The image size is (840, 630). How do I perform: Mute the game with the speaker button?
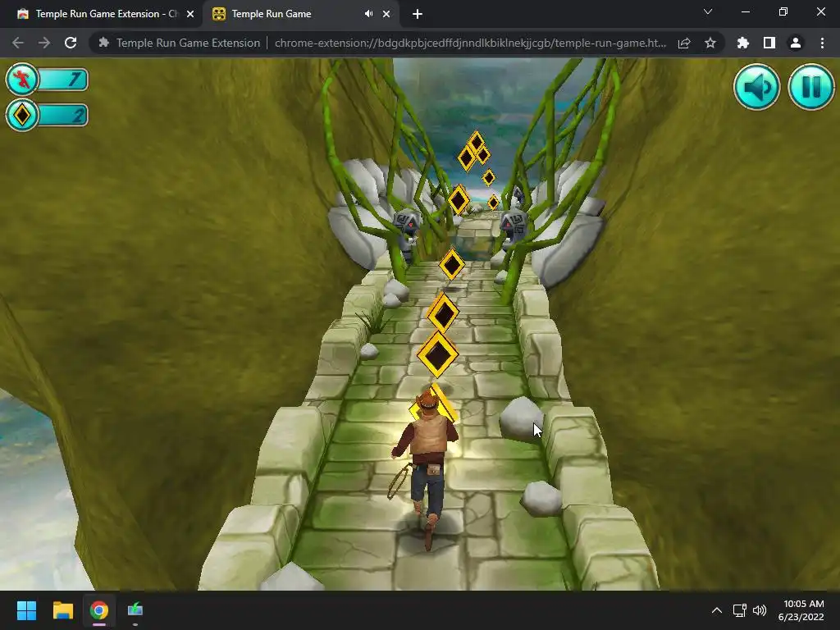756,87
